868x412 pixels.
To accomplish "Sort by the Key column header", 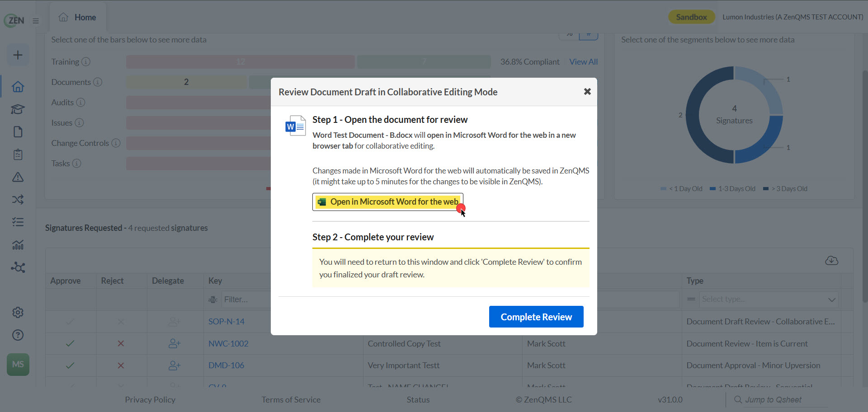I will [x=215, y=281].
